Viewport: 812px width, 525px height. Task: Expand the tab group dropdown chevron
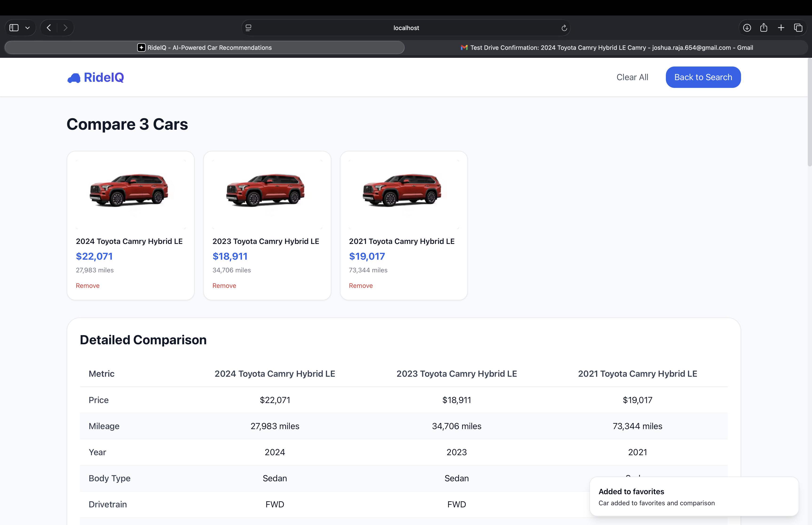[27, 28]
